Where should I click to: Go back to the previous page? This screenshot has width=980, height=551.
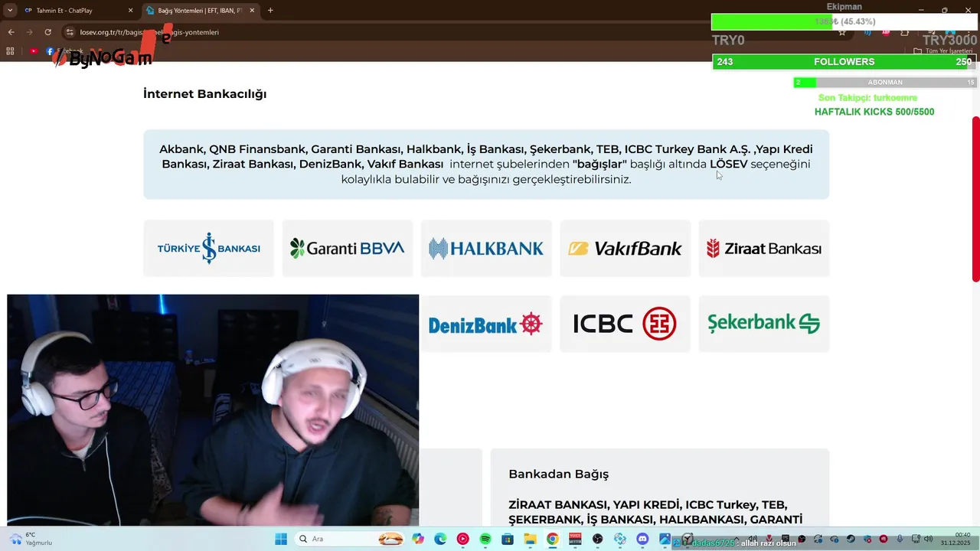(11, 32)
